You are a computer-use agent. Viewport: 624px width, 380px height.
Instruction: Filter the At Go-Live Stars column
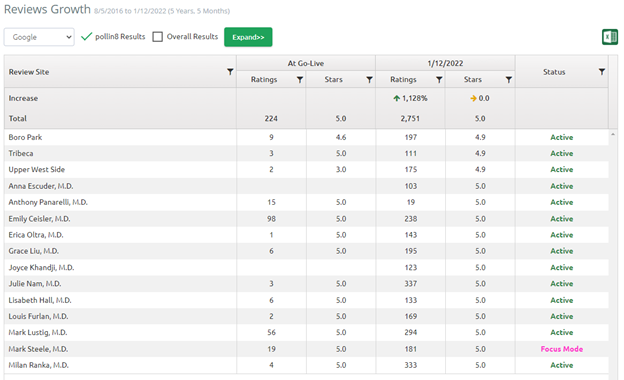pos(369,80)
